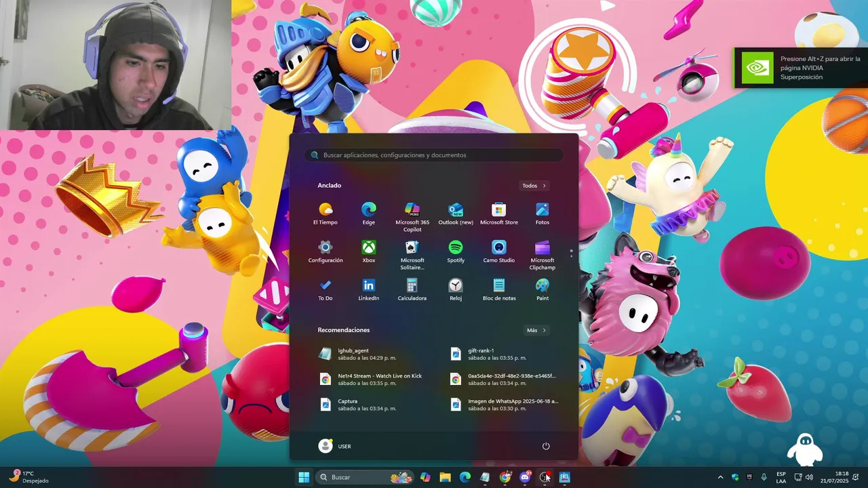
Task: Open File Explorer from the taskbar
Action: [445, 477]
